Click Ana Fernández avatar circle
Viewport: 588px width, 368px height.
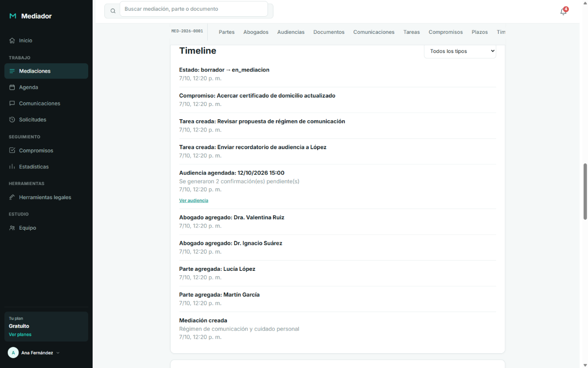click(13, 353)
